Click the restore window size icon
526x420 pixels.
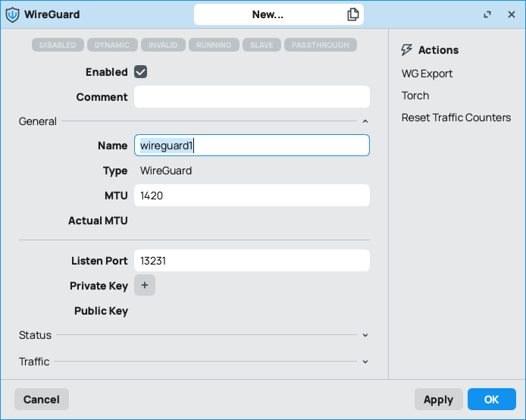coord(487,14)
